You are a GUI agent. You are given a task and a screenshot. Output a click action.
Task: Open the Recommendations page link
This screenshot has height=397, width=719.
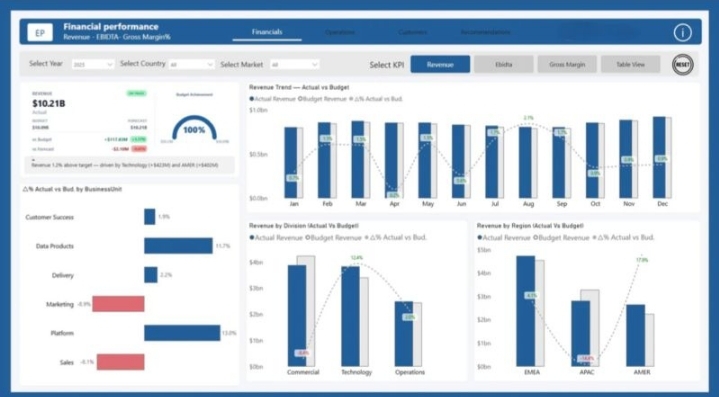point(486,32)
